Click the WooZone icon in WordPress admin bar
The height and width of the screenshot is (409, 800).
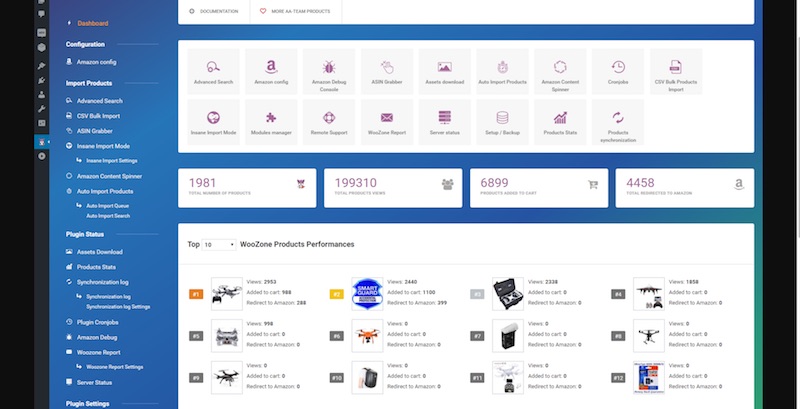[42, 141]
